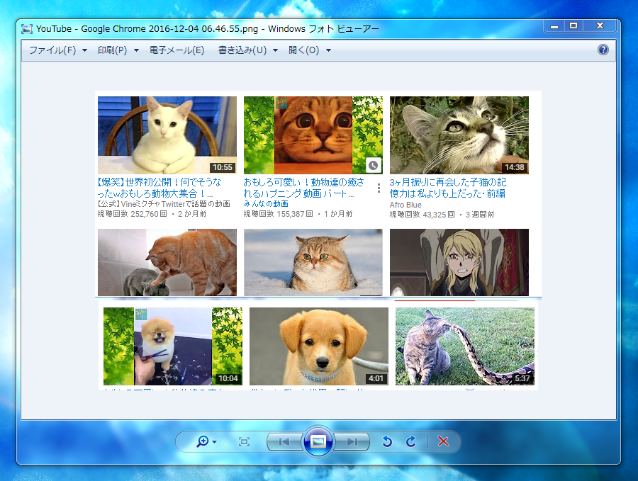This screenshot has width=638, height=481.
Task: Open the blue help question mark icon
Action: pos(603,49)
